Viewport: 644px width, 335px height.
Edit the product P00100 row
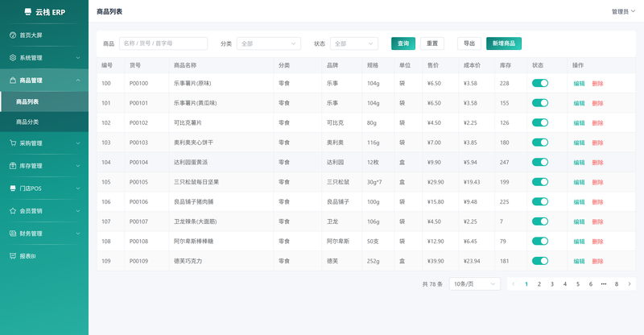pos(579,84)
